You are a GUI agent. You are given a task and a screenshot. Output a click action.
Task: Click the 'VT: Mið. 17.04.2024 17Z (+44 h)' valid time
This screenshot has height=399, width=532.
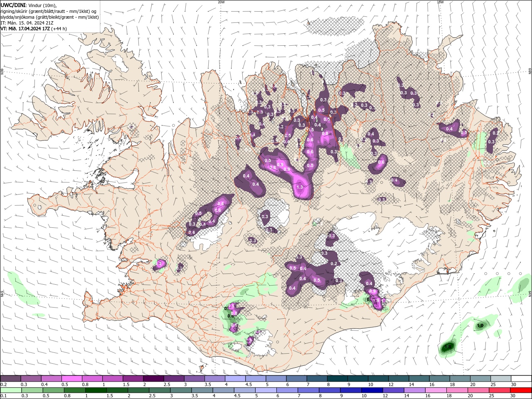point(34,29)
